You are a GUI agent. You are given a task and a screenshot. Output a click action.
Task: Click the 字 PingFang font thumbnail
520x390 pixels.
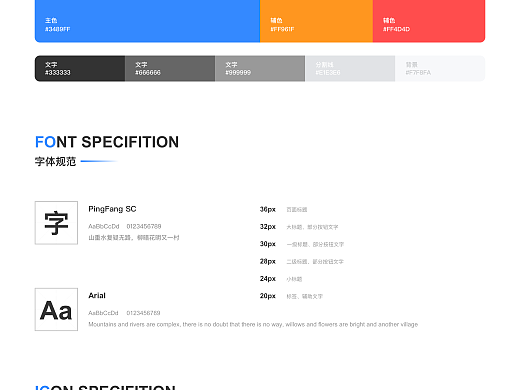(x=56, y=223)
